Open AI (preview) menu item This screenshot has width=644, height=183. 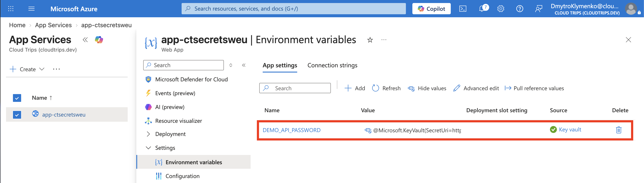click(x=170, y=107)
